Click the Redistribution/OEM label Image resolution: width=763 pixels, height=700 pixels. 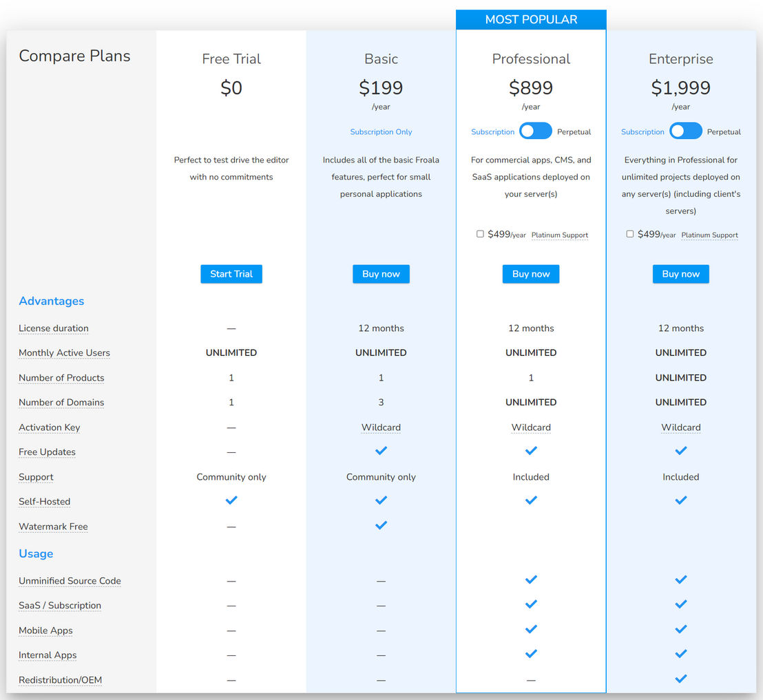pyautogui.click(x=61, y=680)
